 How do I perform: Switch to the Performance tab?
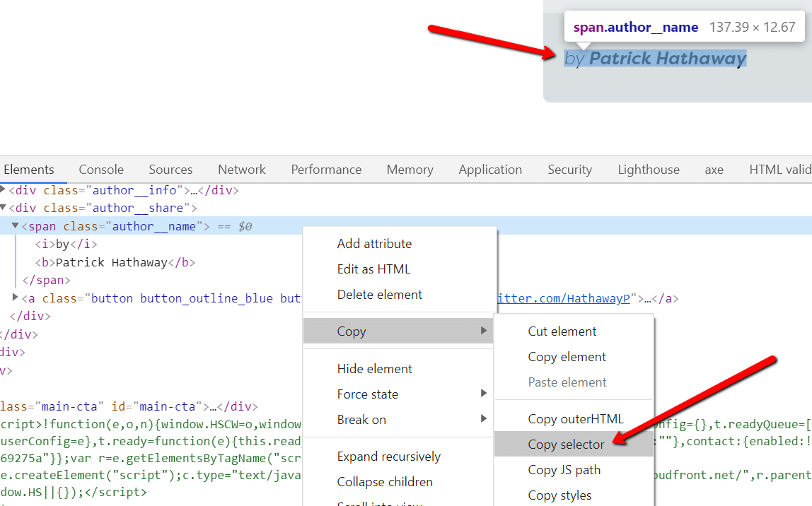326,170
